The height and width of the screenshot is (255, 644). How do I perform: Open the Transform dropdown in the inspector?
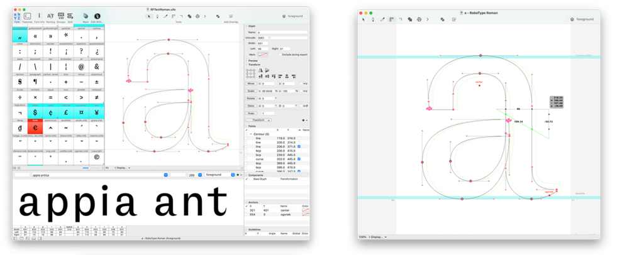coord(258,119)
